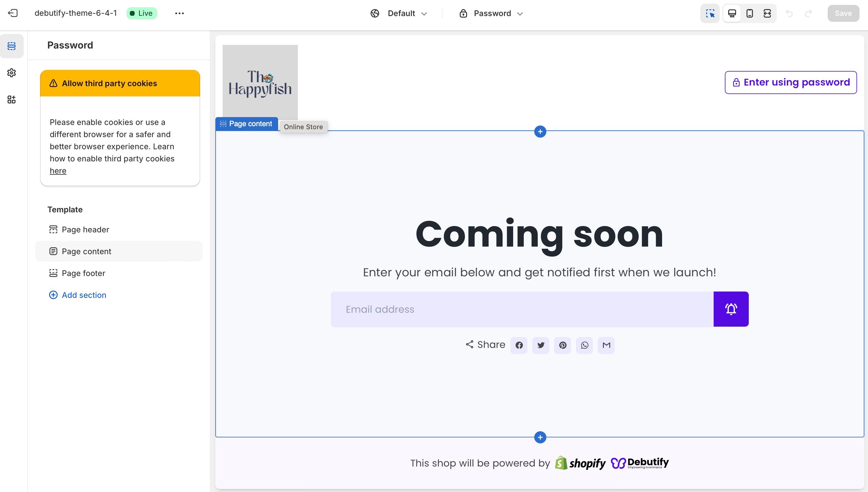Open Theme settings gear icon

tap(12, 73)
